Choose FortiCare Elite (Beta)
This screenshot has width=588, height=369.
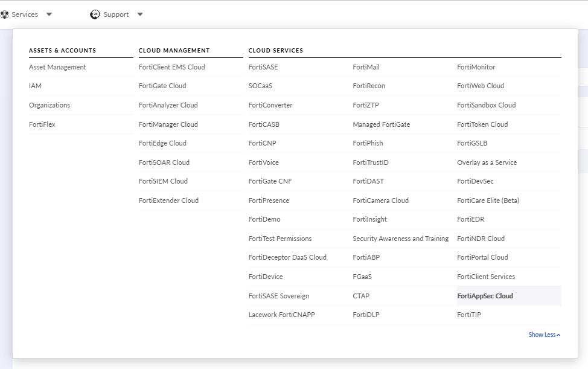coord(488,201)
